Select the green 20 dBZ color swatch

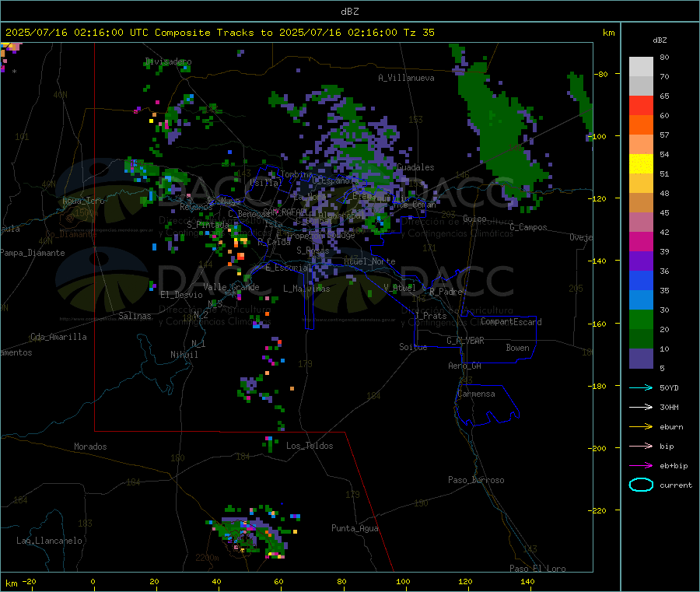[x=641, y=320]
